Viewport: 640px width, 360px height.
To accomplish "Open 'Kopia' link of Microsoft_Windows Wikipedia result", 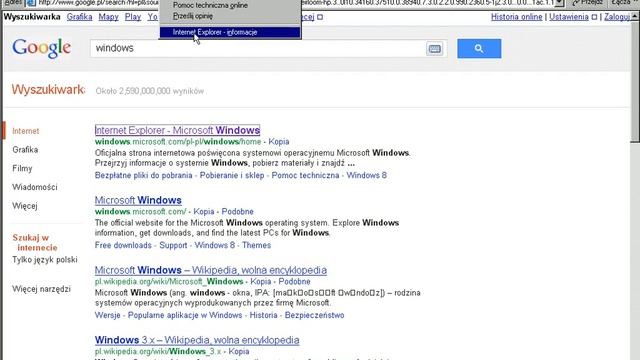I will pos(260,282).
